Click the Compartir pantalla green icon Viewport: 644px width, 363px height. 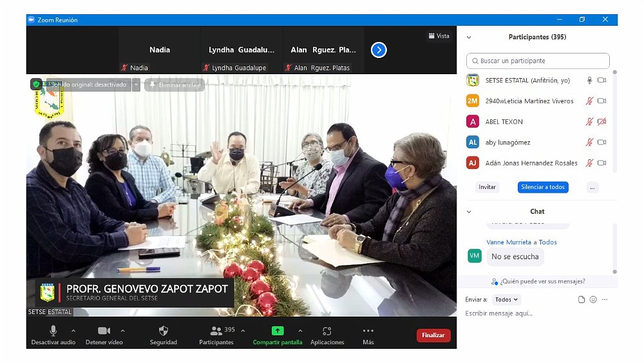(278, 331)
